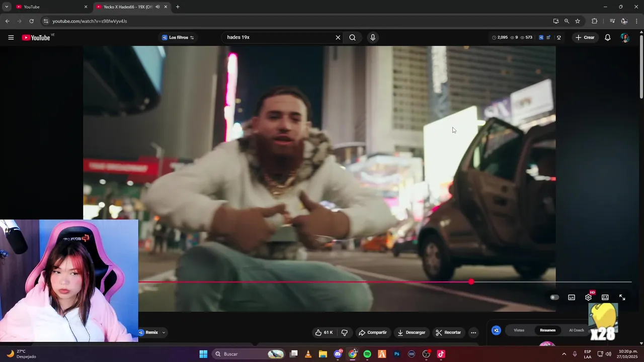The height and width of the screenshot is (362, 644).
Task: Clear the 'hades 19x' search text
Action: pos(338,38)
